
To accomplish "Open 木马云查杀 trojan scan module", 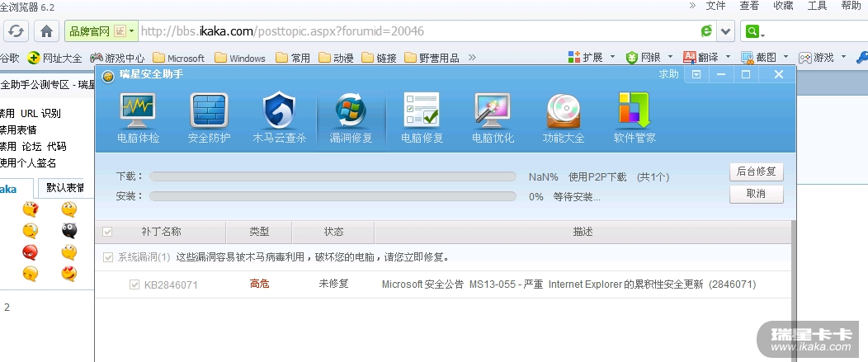I will (x=280, y=118).
